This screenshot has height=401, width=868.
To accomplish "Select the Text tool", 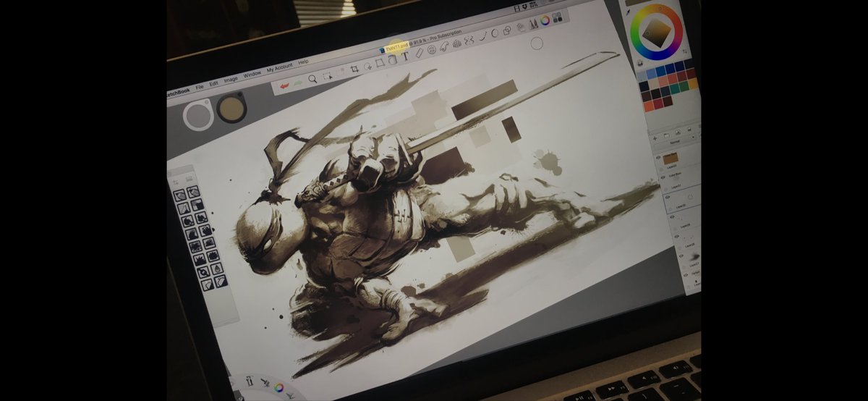I will coord(406,56).
